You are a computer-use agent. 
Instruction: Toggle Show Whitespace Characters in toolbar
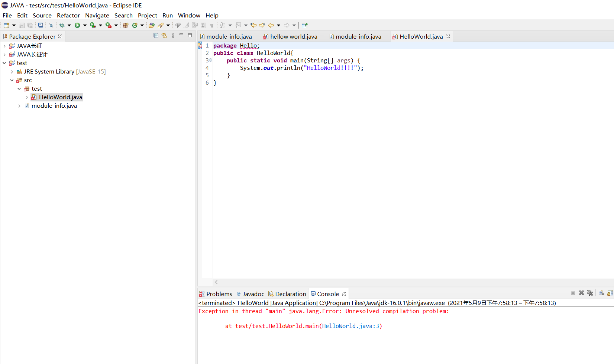[x=211, y=25]
